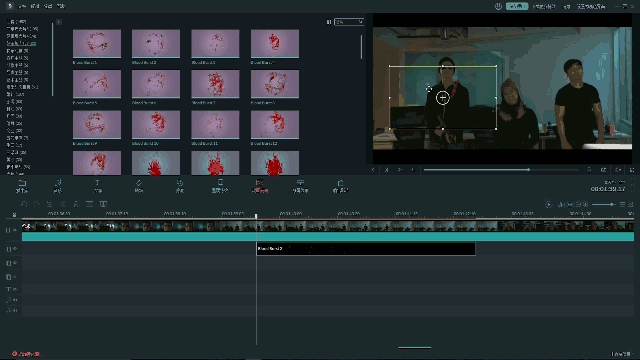Click the Redo arrow in timeline toolbar
The image size is (640, 360).
click(x=36, y=204)
